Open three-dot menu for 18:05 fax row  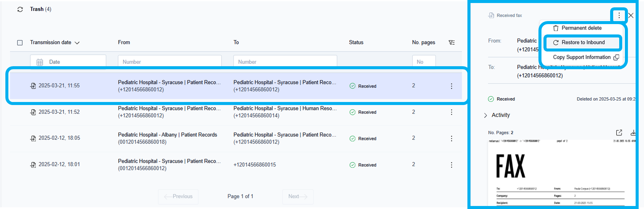(451, 138)
